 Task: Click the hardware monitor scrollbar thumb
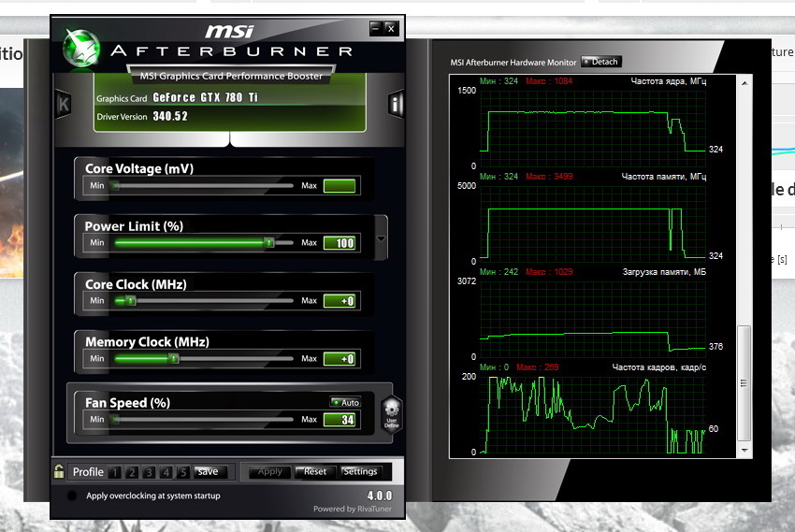coord(744,383)
